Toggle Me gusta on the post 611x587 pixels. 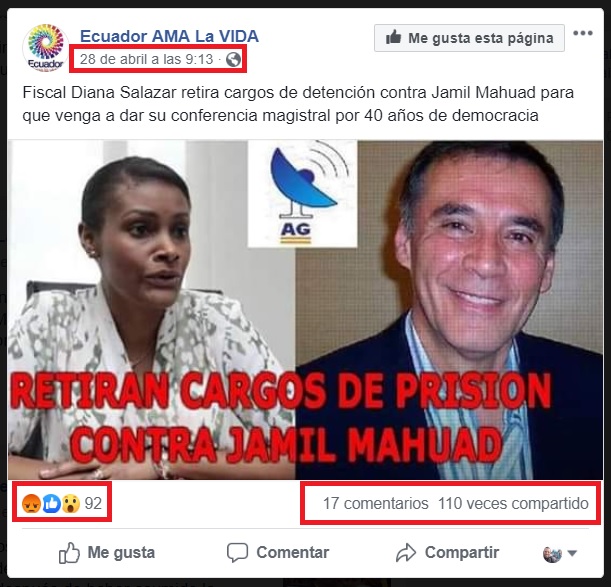pos(107,552)
